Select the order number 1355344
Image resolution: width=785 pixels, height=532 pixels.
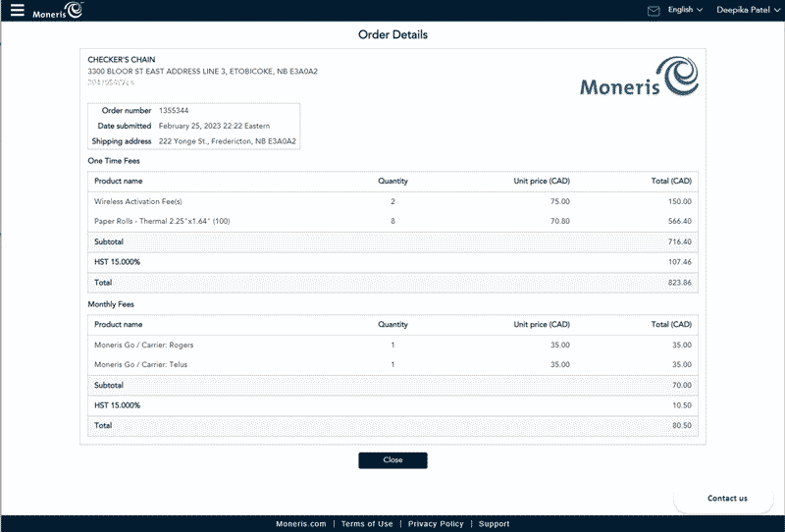point(174,111)
